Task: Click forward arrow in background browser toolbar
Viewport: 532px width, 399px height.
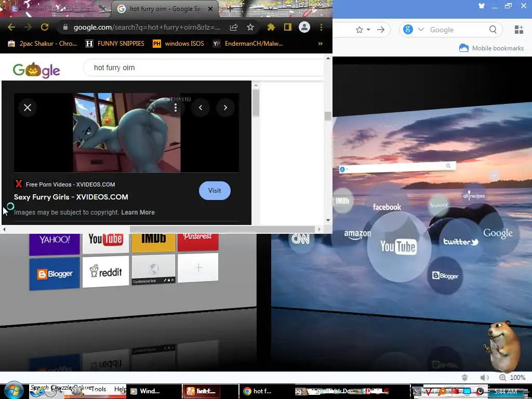Action: click(x=381, y=30)
